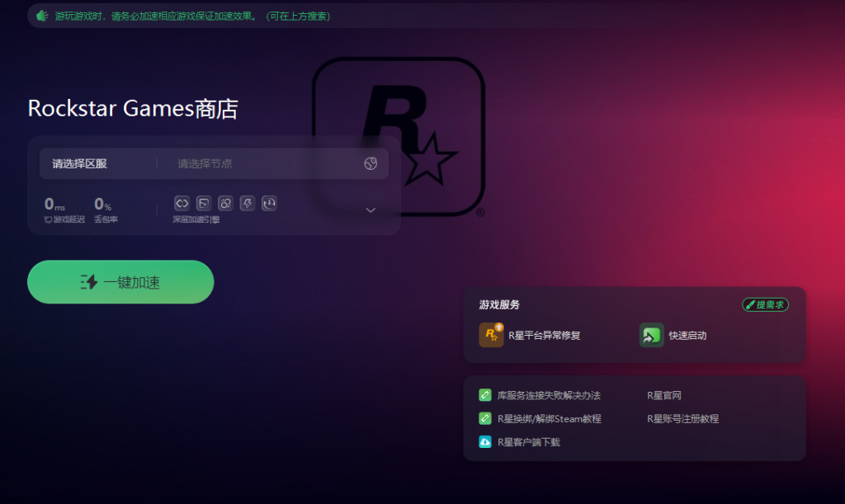The width and height of the screenshot is (845, 504).
Task: Visit the R星官网 link
Action: (664, 395)
